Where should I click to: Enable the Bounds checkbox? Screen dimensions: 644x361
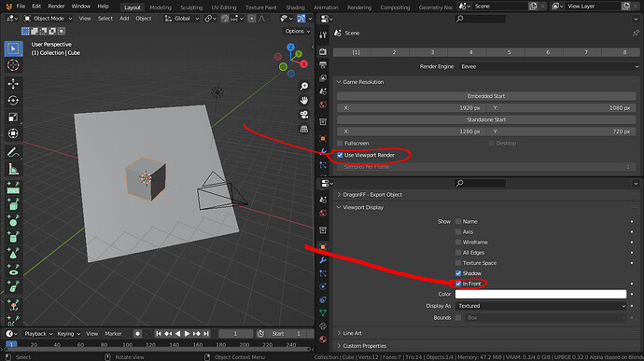click(x=458, y=318)
